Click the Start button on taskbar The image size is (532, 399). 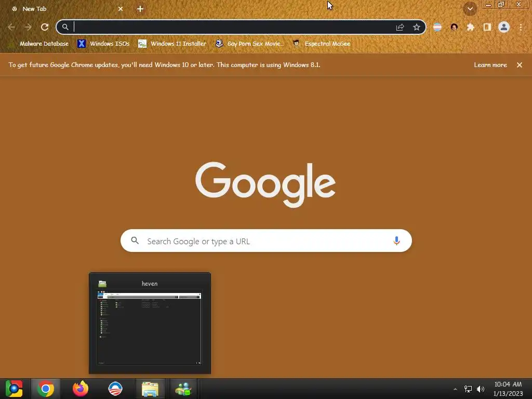pyautogui.click(x=14, y=389)
